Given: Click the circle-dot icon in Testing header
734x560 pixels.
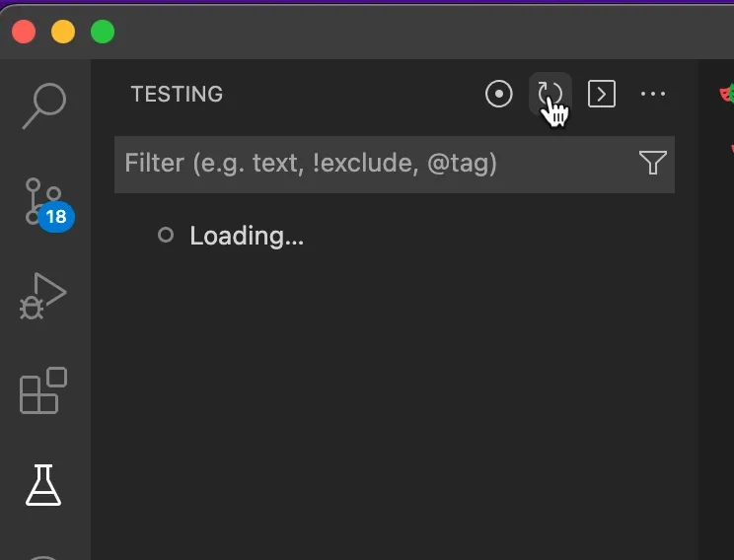Looking at the screenshot, I should pos(499,94).
